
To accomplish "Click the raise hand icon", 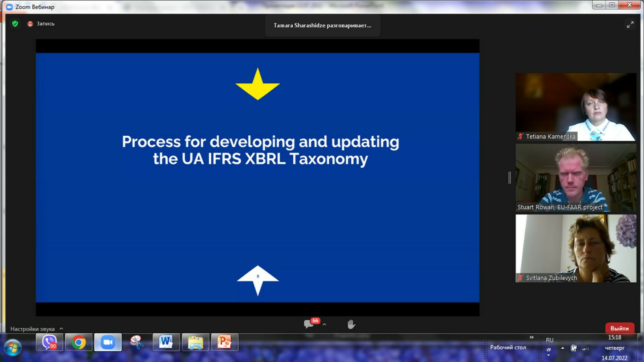I will (x=351, y=324).
